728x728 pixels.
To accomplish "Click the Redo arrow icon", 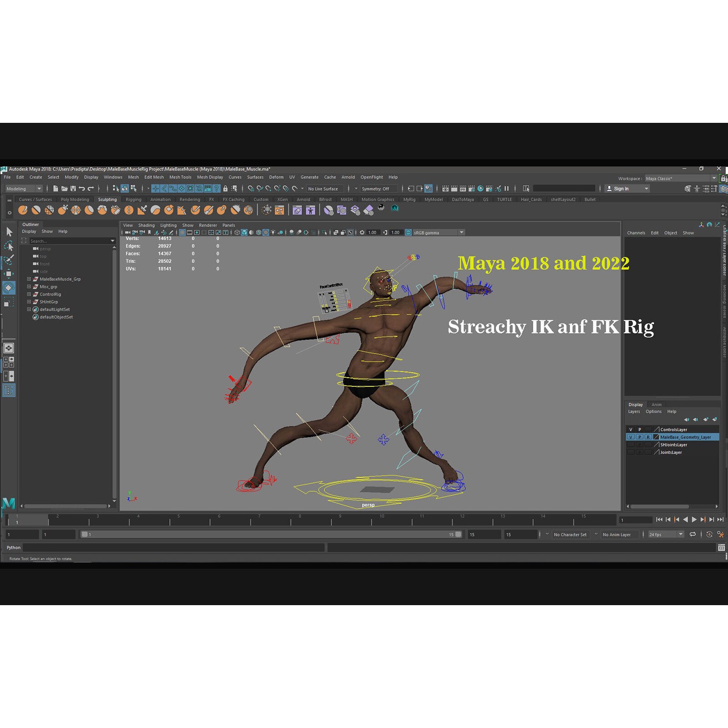I will (x=91, y=188).
